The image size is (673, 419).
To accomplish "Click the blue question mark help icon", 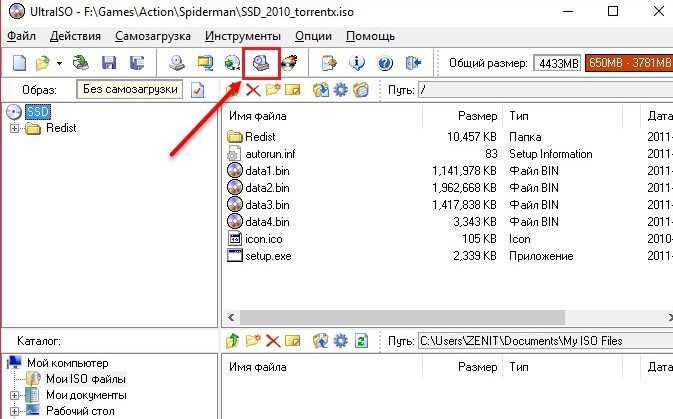I will 385,63.
